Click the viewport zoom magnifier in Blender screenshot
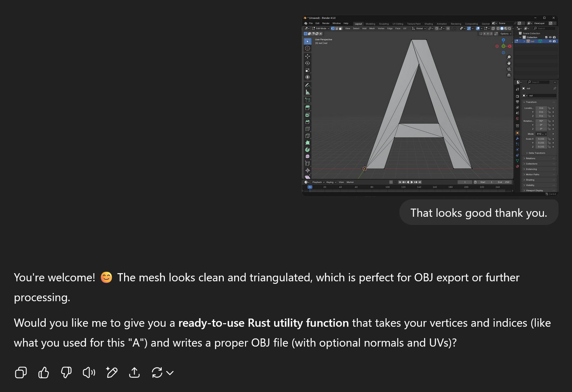 509,57
